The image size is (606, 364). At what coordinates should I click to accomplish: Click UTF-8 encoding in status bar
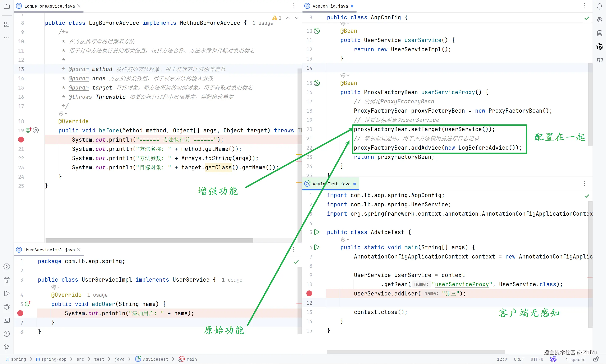537,359
